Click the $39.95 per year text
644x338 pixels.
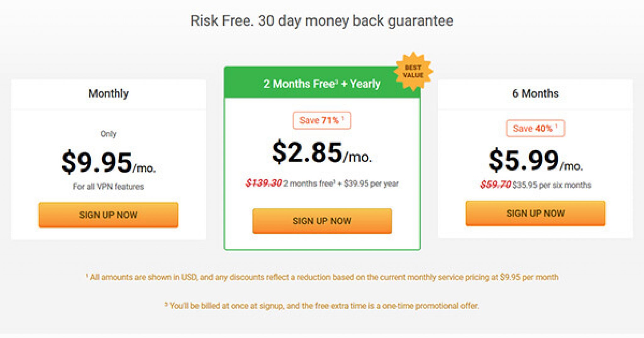tap(371, 183)
